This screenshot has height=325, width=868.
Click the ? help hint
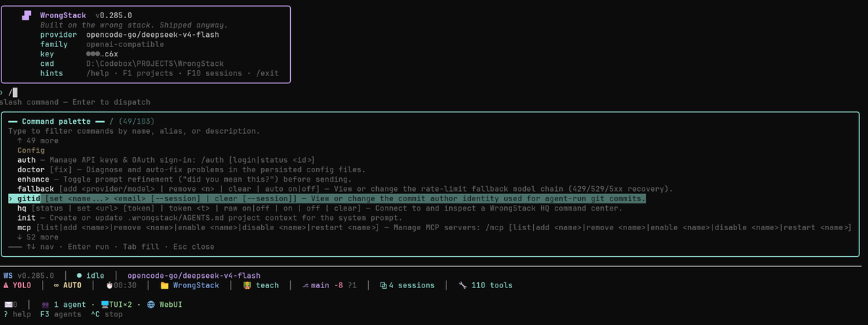pos(17,314)
